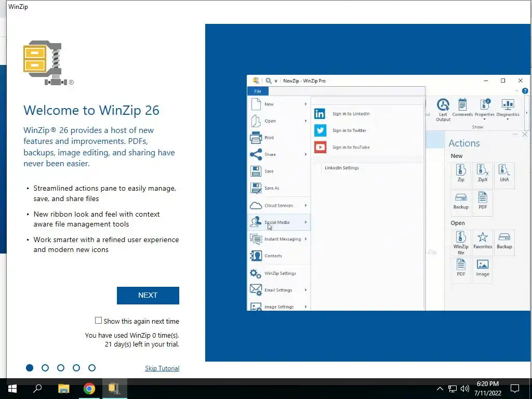Click the Skip Tutorial link
532x399 pixels.
[x=162, y=368]
